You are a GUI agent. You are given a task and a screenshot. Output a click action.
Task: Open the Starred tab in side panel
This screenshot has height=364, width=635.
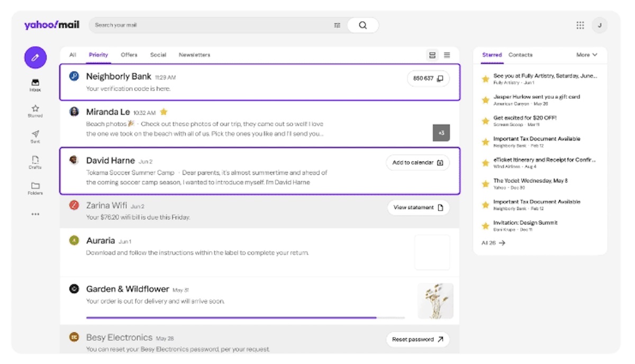pyautogui.click(x=492, y=55)
